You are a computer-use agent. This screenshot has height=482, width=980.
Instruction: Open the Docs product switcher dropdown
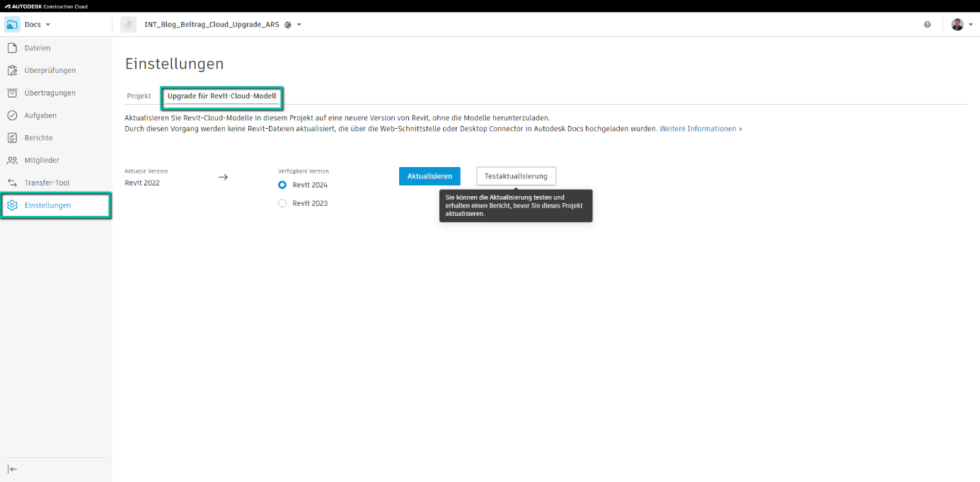49,23
